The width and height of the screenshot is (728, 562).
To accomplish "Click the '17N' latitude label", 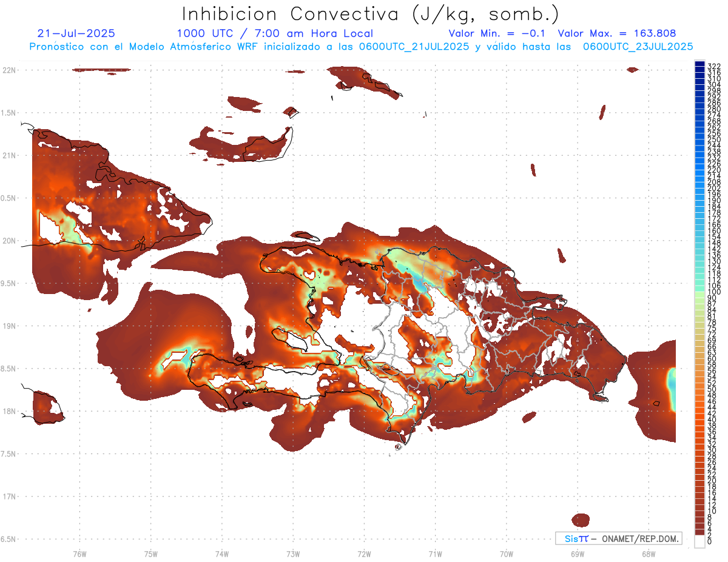I will click(10, 497).
